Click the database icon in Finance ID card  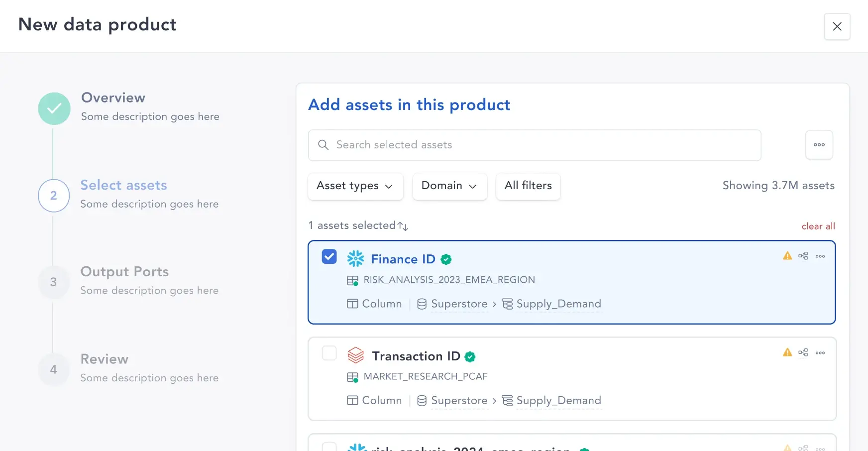coord(422,304)
